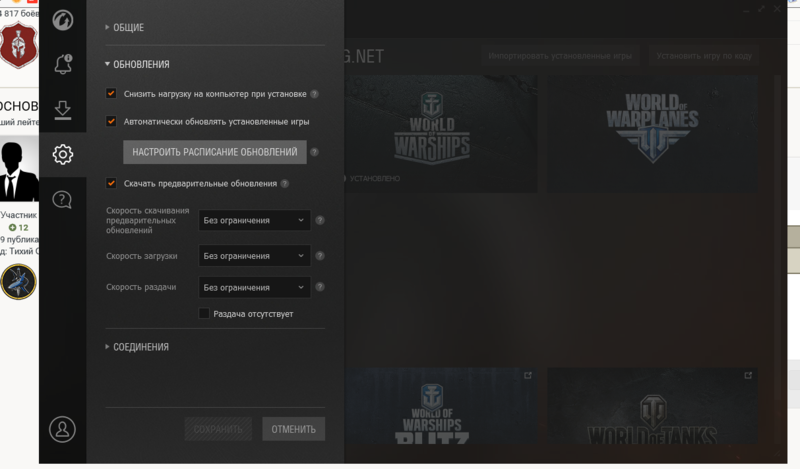Select the World of Tanks game card
800x469 pixels.
[653, 406]
